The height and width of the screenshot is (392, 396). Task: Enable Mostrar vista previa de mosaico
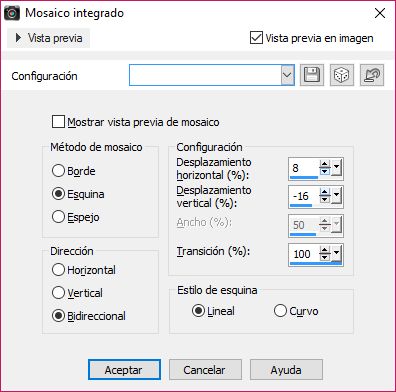58,122
